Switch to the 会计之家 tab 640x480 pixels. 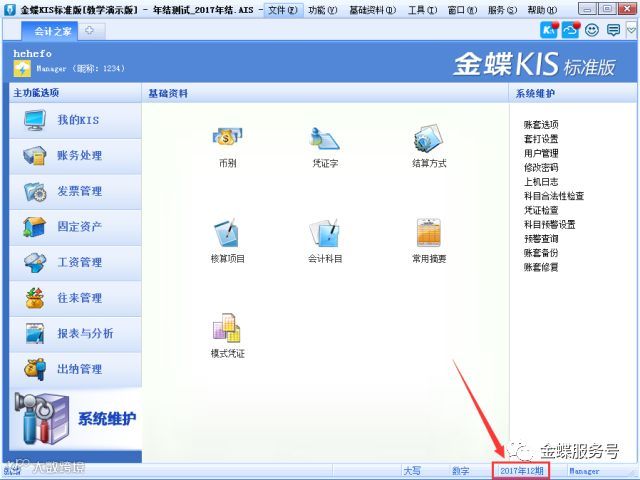(x=49, y=31)
